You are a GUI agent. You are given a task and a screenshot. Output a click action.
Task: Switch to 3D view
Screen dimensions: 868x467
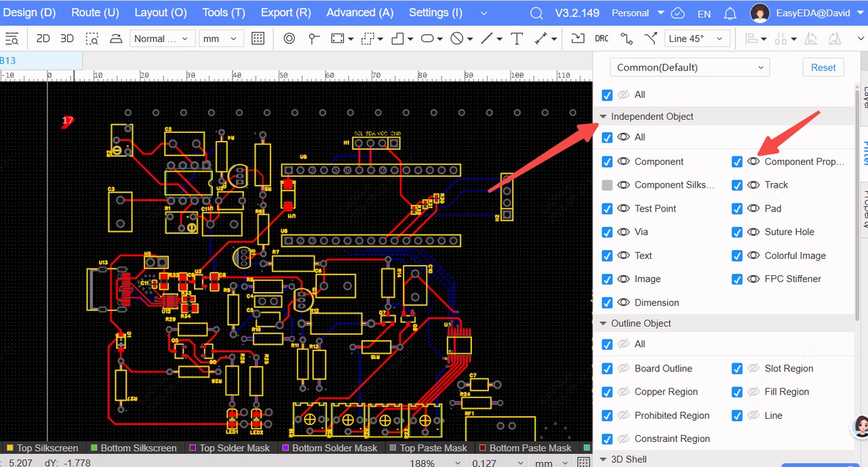click(67, 39)
